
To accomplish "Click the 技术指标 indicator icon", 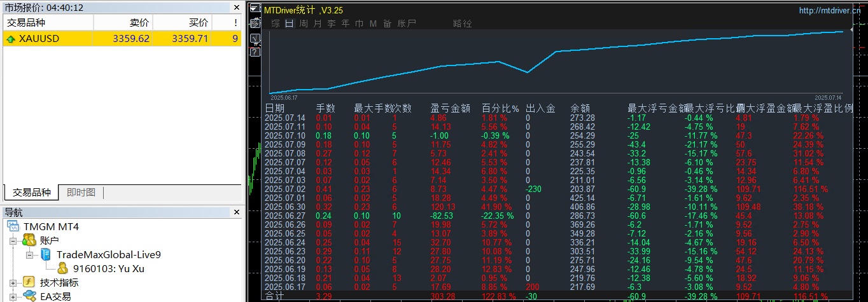I will click(x=29, y=282).
